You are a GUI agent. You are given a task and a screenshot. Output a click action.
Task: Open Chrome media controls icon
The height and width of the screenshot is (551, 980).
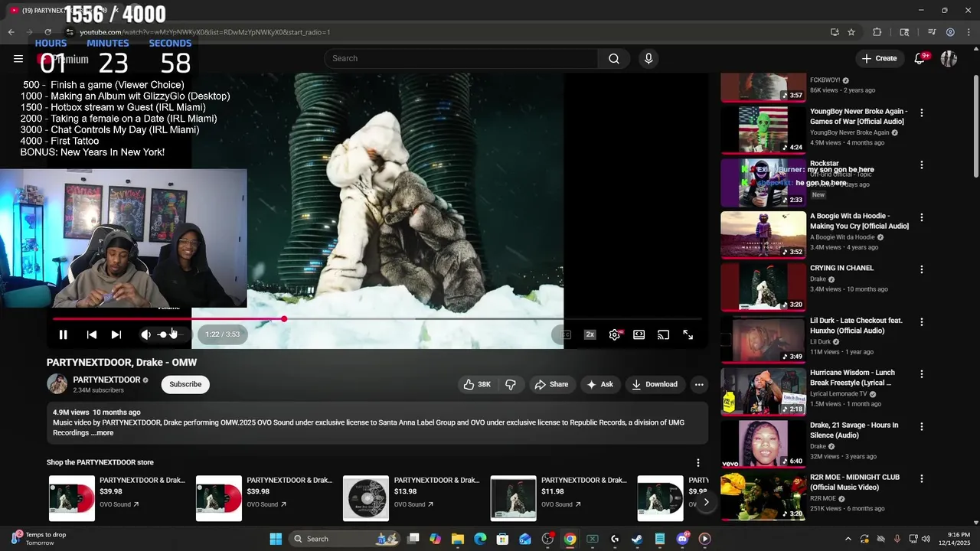pyautogui.click(x=932, y=32)
